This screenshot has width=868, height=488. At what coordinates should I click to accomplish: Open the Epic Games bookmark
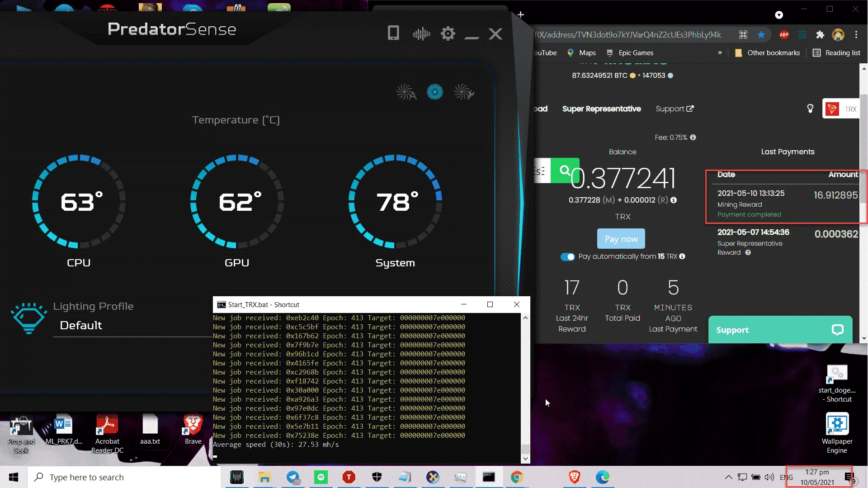pyautogui.click(x=630, y=53)
